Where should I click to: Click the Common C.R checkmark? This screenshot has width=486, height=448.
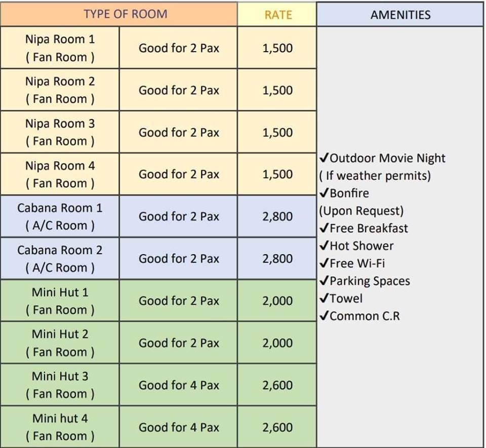pyautogui.click(x=325, y=316)
